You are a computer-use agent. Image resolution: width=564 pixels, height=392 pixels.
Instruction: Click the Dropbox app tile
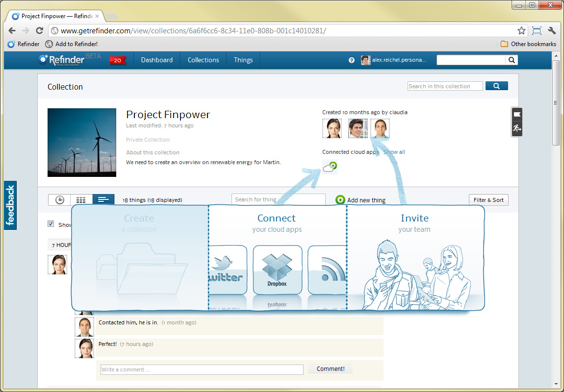tap(277, 269)
